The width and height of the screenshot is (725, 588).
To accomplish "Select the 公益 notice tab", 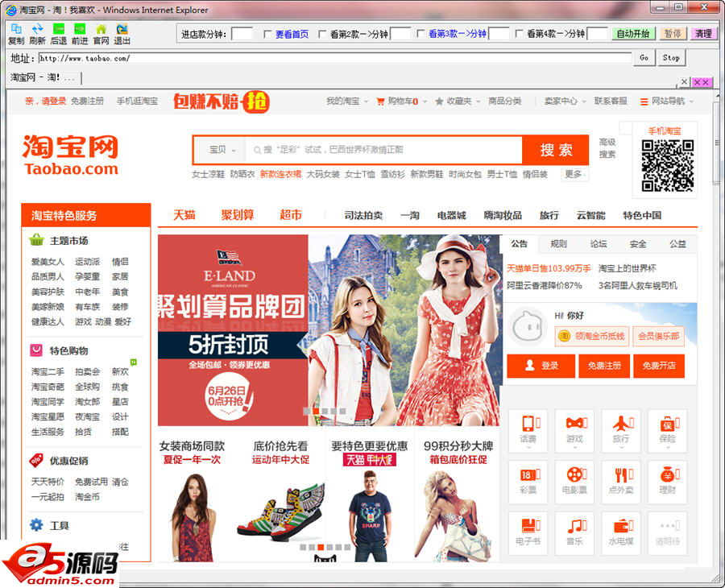I will pyautogui.click(x=677, y=243).
